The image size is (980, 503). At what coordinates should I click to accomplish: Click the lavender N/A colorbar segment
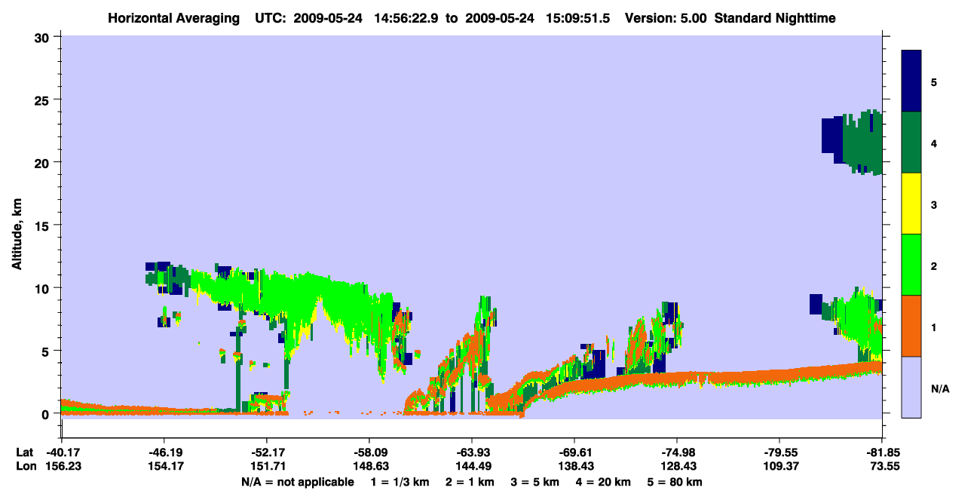911,387
